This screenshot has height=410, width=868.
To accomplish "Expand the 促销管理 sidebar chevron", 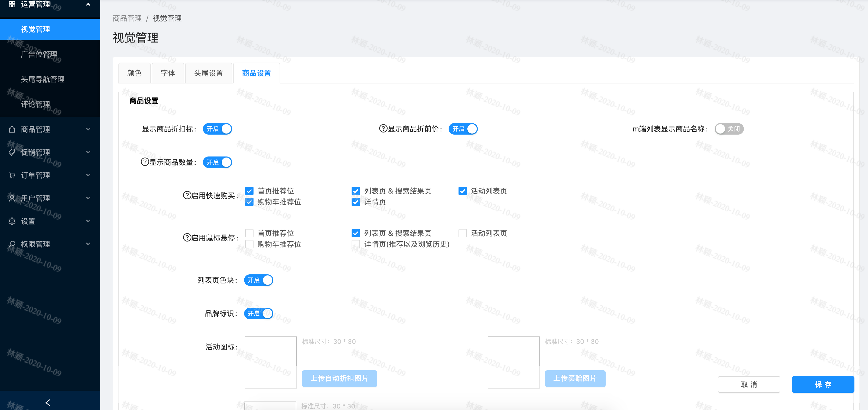I will 88,152.
